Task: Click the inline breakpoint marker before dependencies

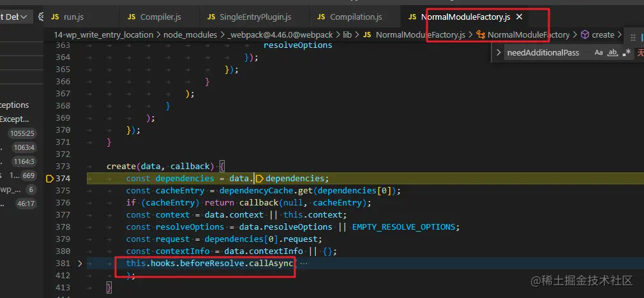Action: 260,179
